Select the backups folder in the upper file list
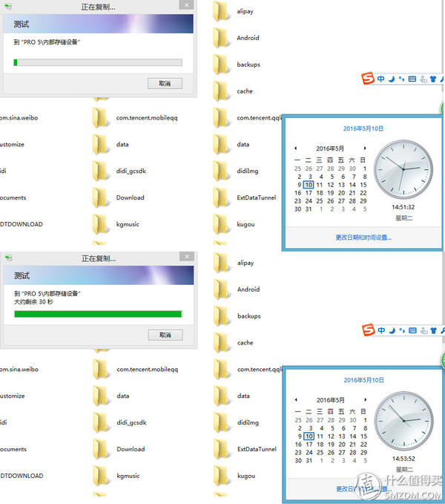This screenshot has width=445, height=504. click(248, 65)
